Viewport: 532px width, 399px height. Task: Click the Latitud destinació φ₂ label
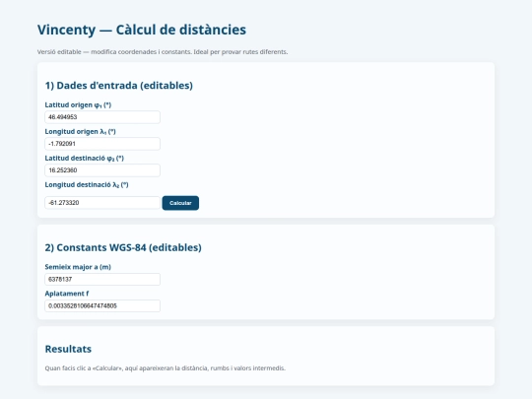(85, 158)
